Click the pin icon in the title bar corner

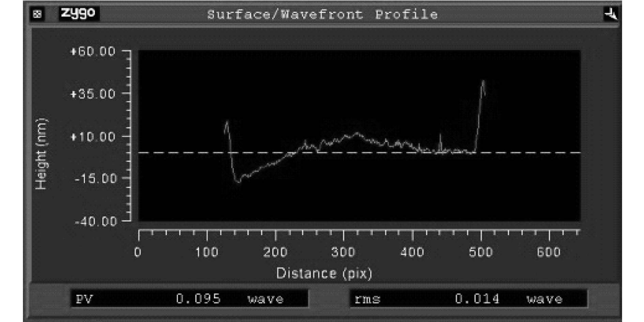point(610,14)
